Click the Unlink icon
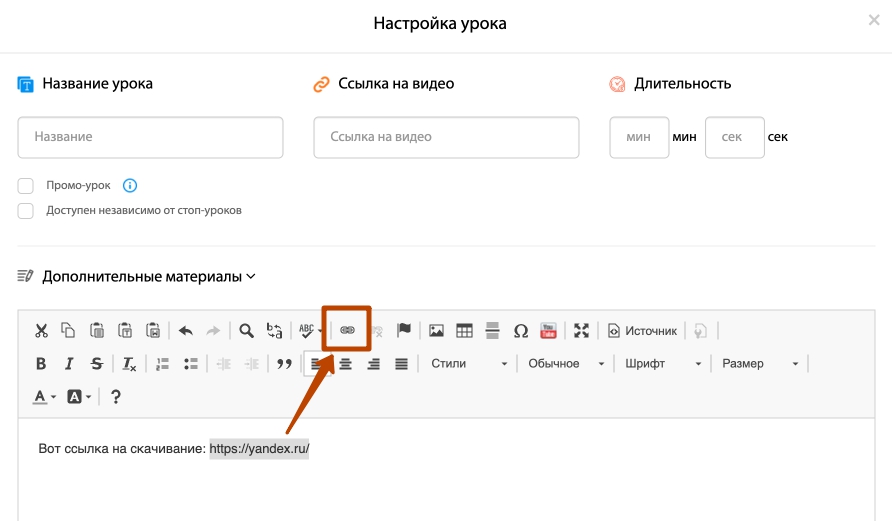The width and height of the screenshot is (892, 521). [377, 330]
